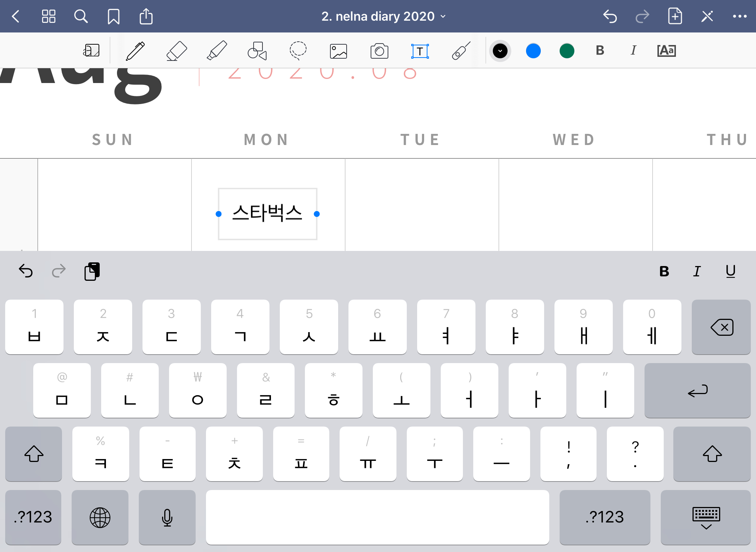Expand the nelna diary 2020 title dropdown
This screenshot has height=552, width=756.
pyautogui.click(x=384, y=16)
